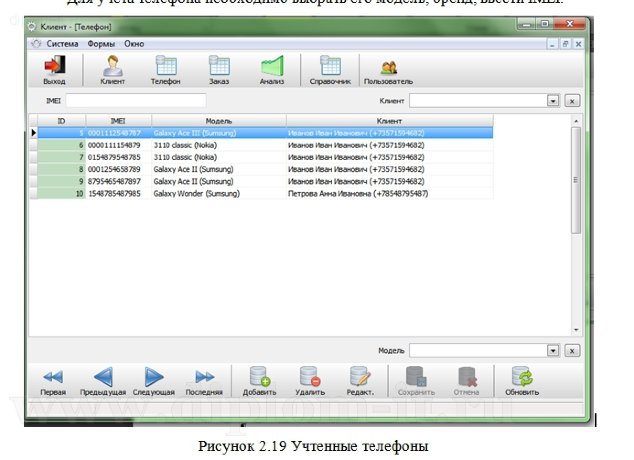
Task: Click the IMEI search input field
Action: point(135,101)
